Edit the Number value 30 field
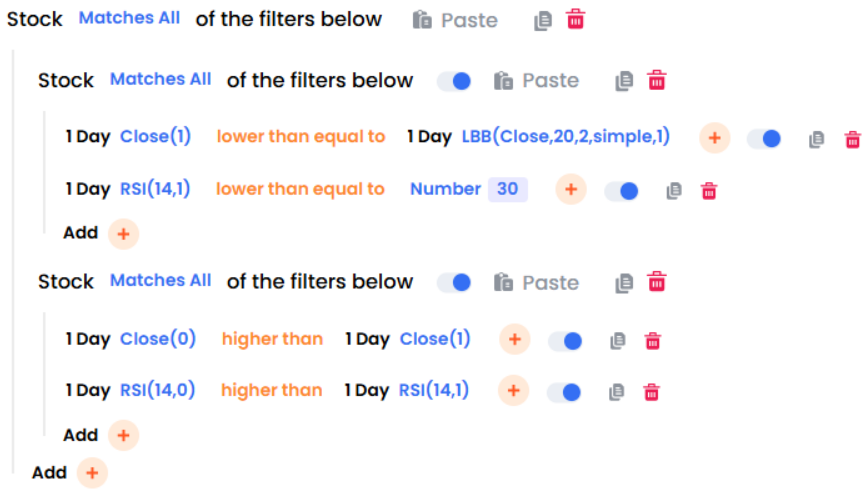 (507, 189)
